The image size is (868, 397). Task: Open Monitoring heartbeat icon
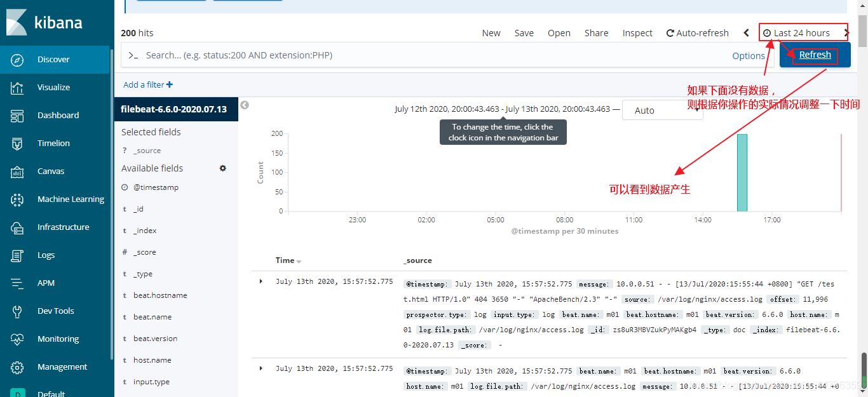pos(17,339)
